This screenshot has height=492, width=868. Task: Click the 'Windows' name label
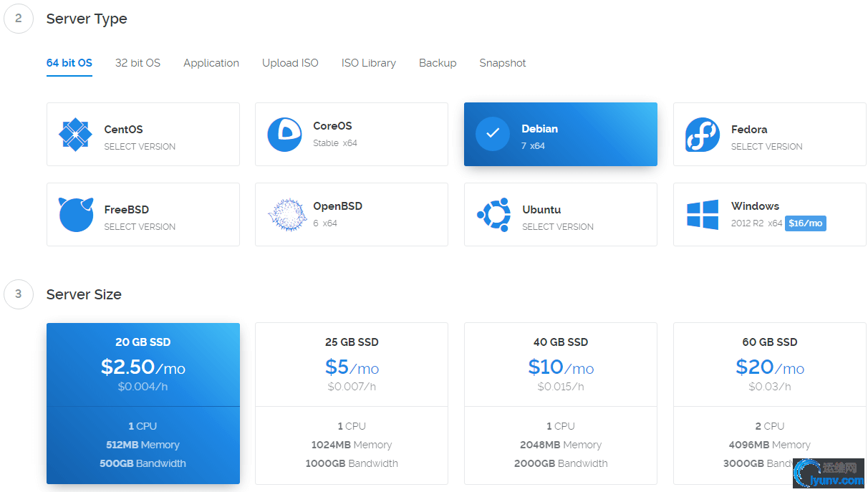click(756, 206)
